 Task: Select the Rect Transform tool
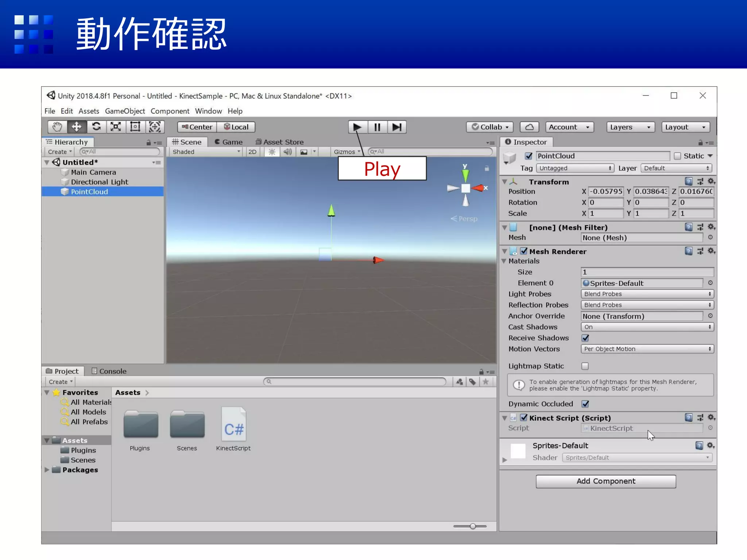pos(135,127)
